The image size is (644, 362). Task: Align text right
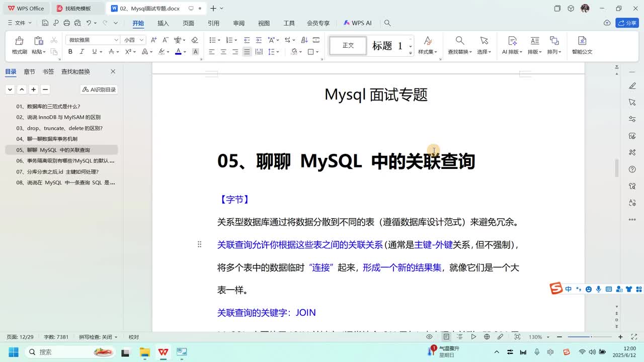point(235,52)
